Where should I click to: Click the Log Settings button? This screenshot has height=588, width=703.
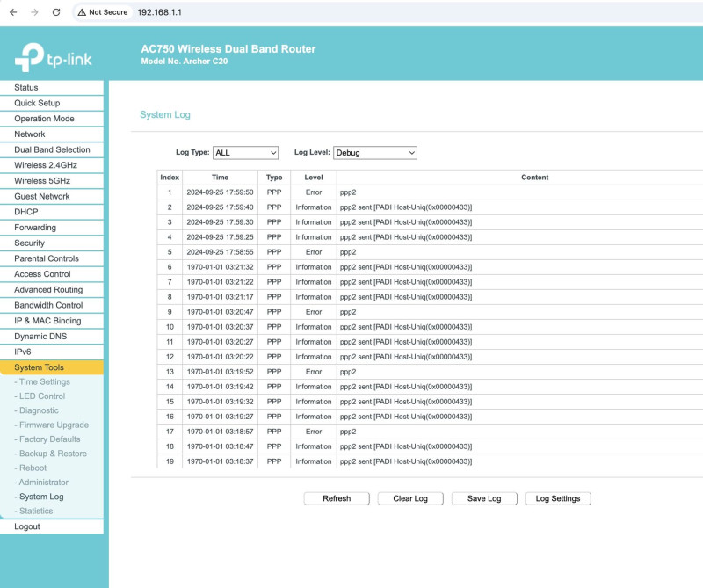[x=558, y=498]
